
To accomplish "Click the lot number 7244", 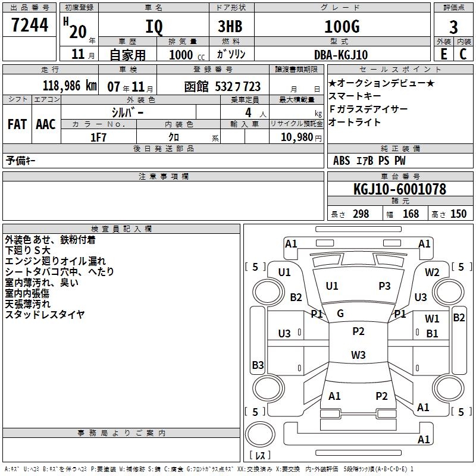I will click(30, 25).
